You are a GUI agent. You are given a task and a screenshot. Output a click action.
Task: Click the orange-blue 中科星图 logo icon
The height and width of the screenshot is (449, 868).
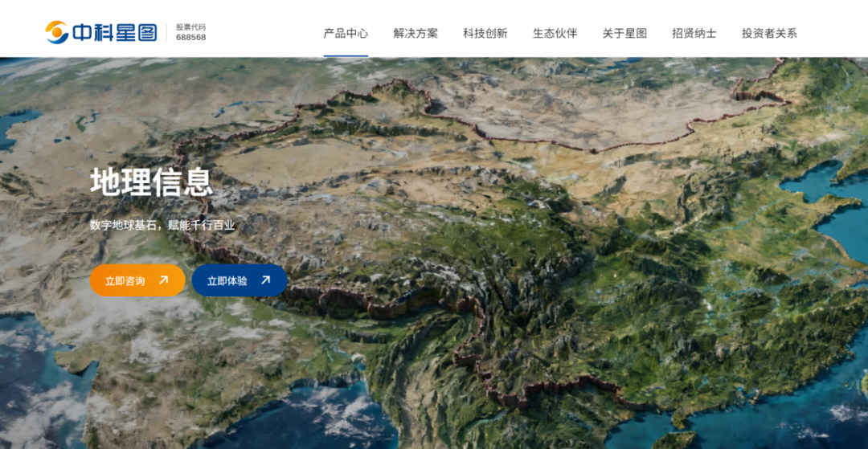point(57,32)
